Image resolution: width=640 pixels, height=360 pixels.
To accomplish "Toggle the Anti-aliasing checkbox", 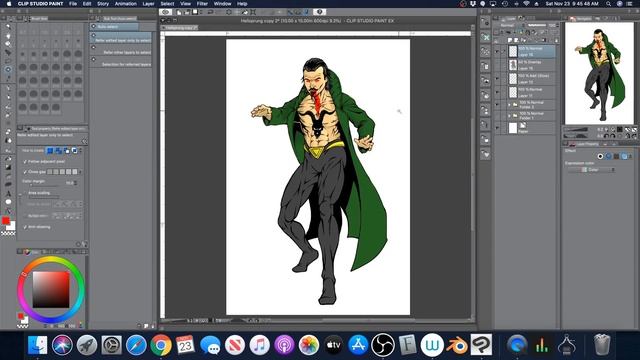I will [25, 227].
